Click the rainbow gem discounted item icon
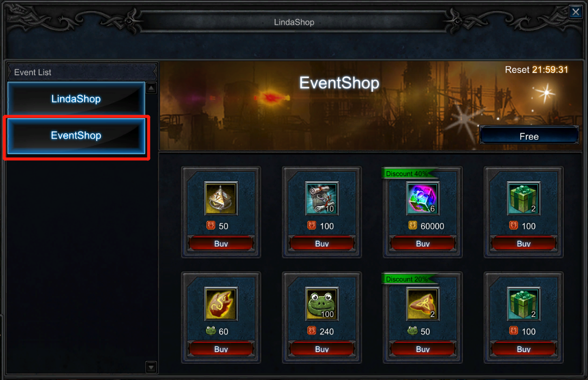 pos(423,198)
